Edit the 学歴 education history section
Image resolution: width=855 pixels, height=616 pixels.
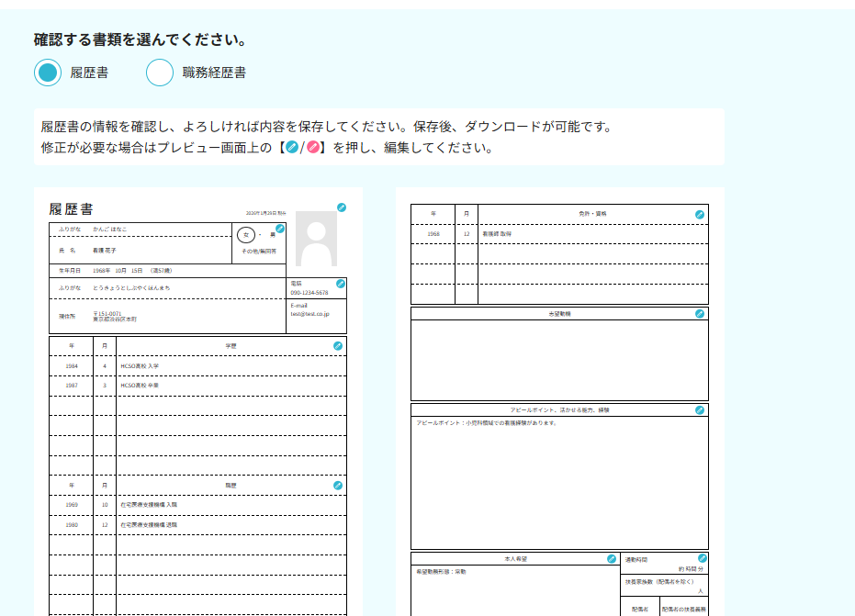[338, 346]
